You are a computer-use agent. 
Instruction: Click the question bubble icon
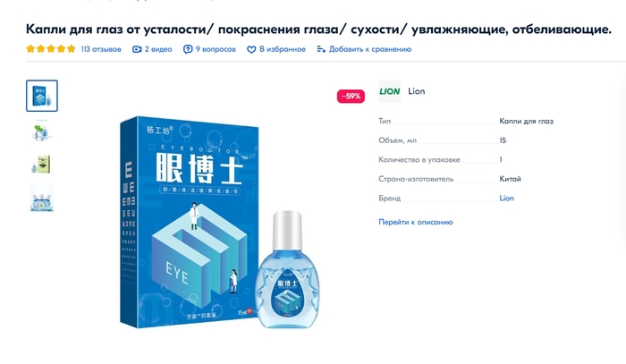tap(188, 49)
